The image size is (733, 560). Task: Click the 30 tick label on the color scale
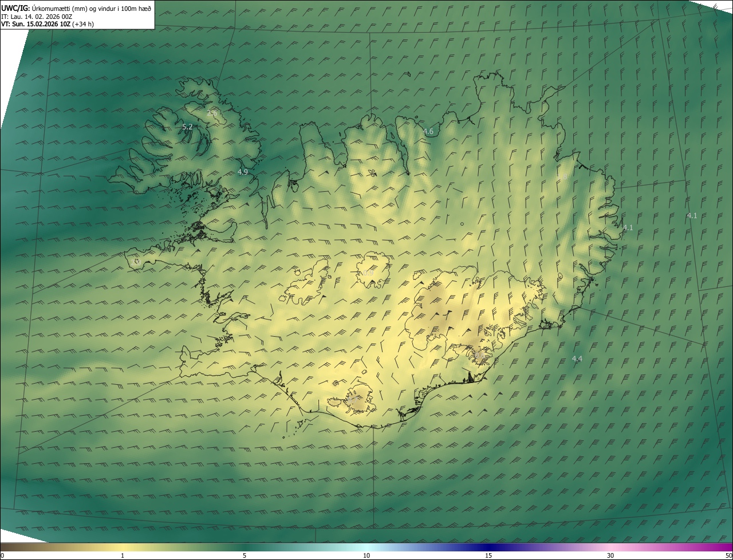610,555
